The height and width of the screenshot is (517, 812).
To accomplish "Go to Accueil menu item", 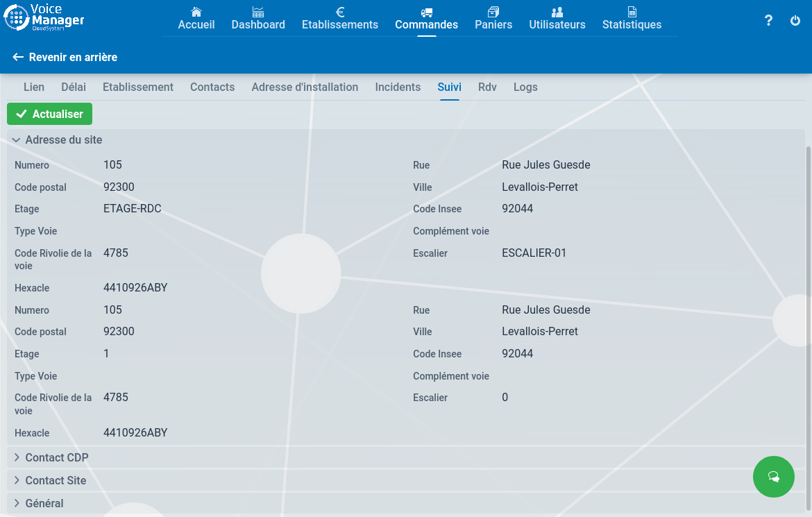I will 196,24.
